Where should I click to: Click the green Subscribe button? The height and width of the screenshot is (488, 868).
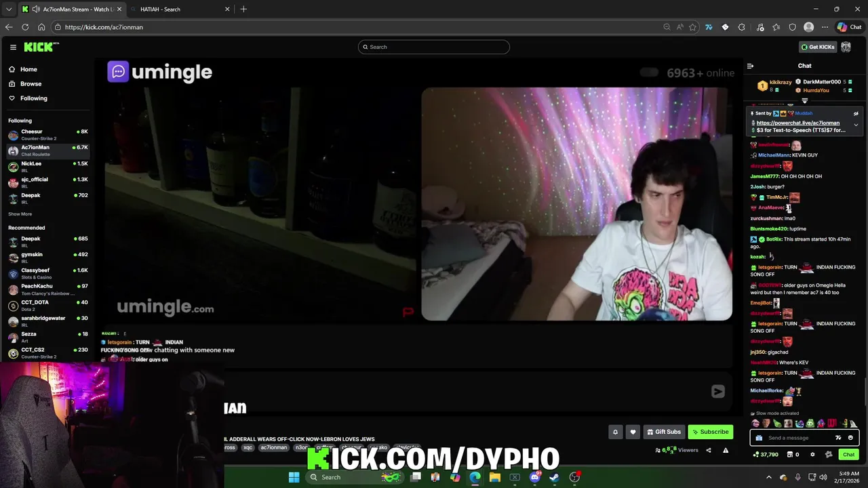pos(710,432)
